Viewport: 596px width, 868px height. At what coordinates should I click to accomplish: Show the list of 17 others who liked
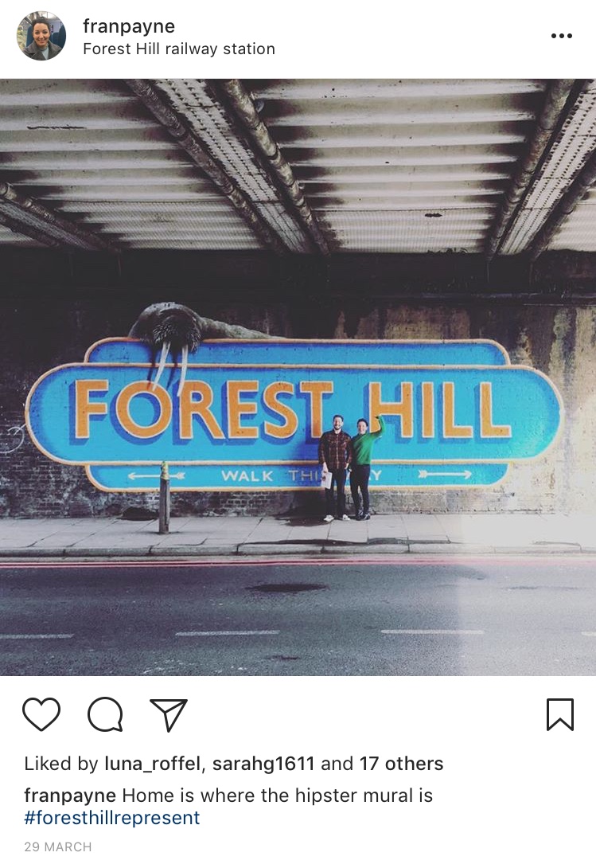click(401, 764)
